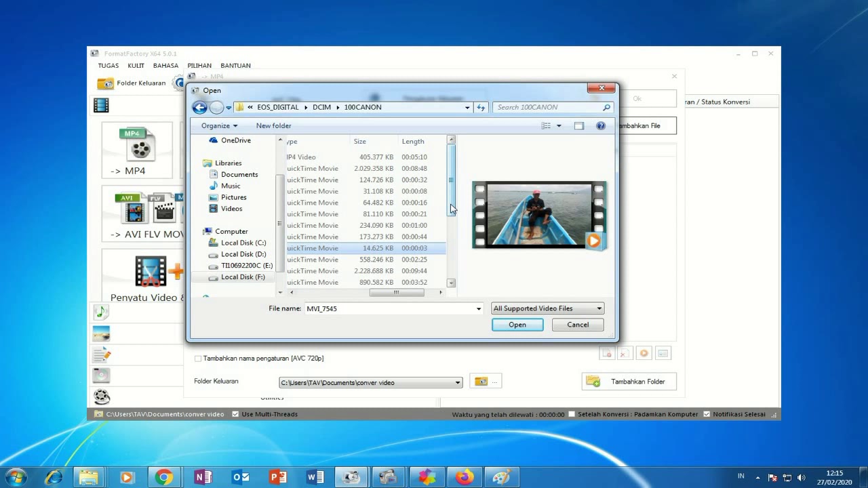Screen dimensions: 868x488
Task: Change view icon in Open dialog
Action: point(546,125)
